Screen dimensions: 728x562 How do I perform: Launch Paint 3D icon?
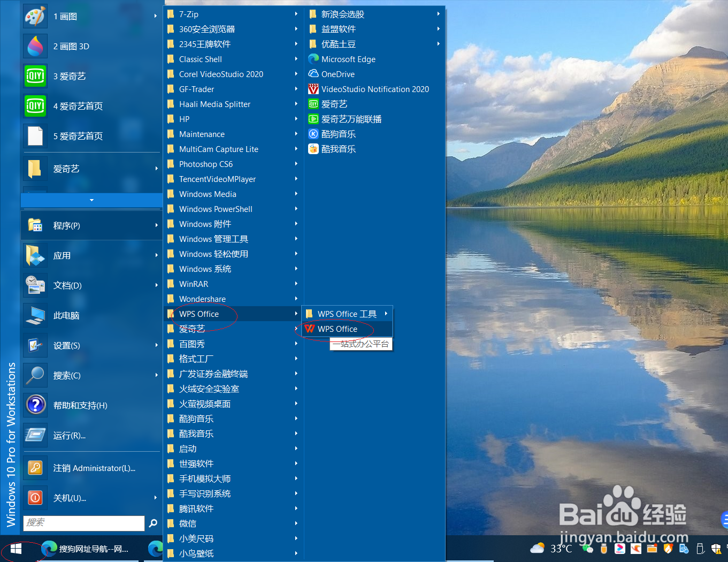coord(35,47)
